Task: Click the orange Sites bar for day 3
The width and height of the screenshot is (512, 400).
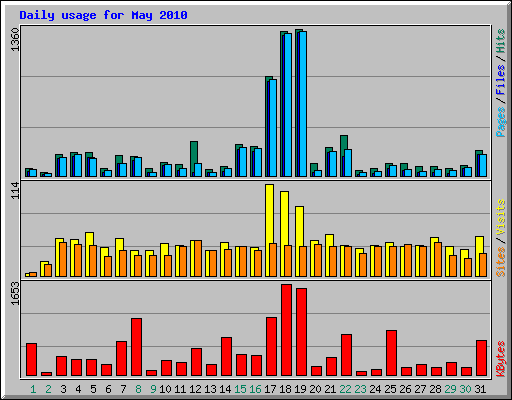Action: tap(63, 259)
